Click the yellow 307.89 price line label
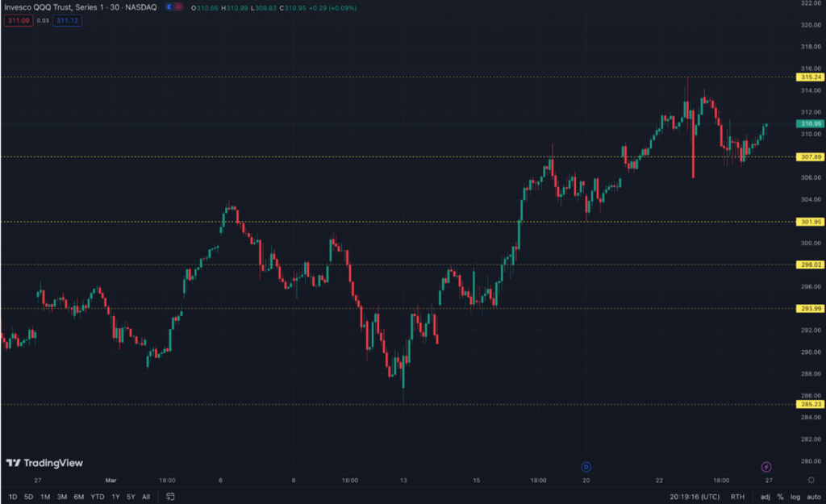Screen dimensions: 826x504 coord(810,157)
